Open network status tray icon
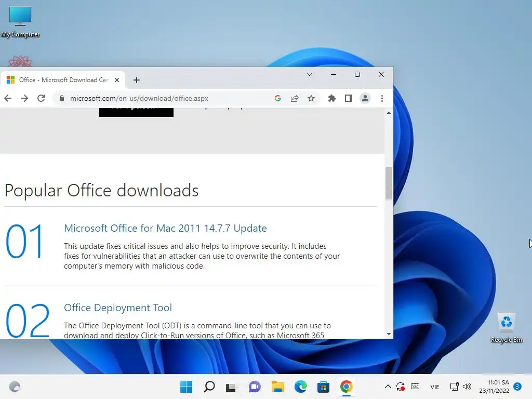This screenshot has width=532, height=399. 454,387
